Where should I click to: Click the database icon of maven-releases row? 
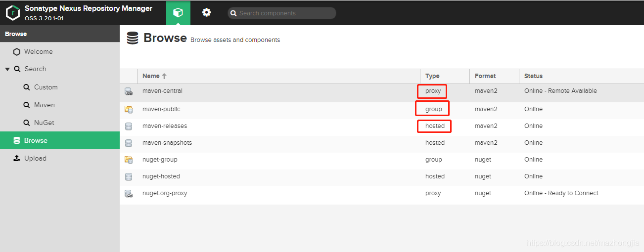pos(129,126)
